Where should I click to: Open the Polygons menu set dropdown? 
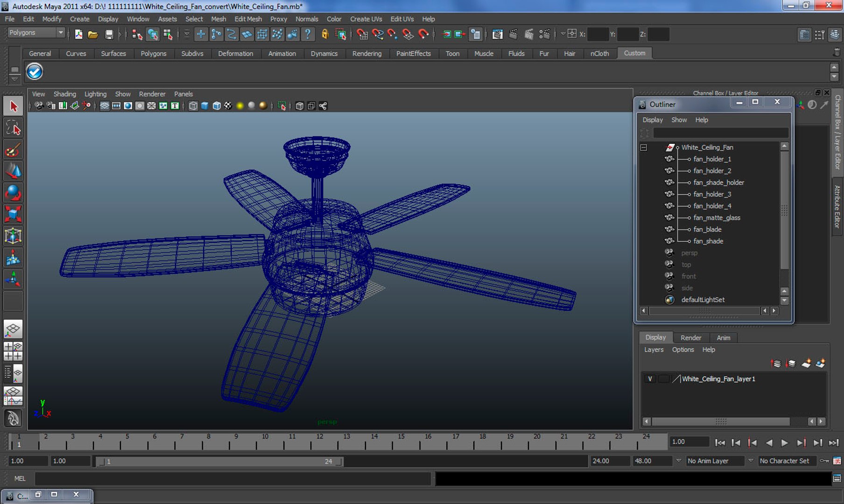point(36,33)
